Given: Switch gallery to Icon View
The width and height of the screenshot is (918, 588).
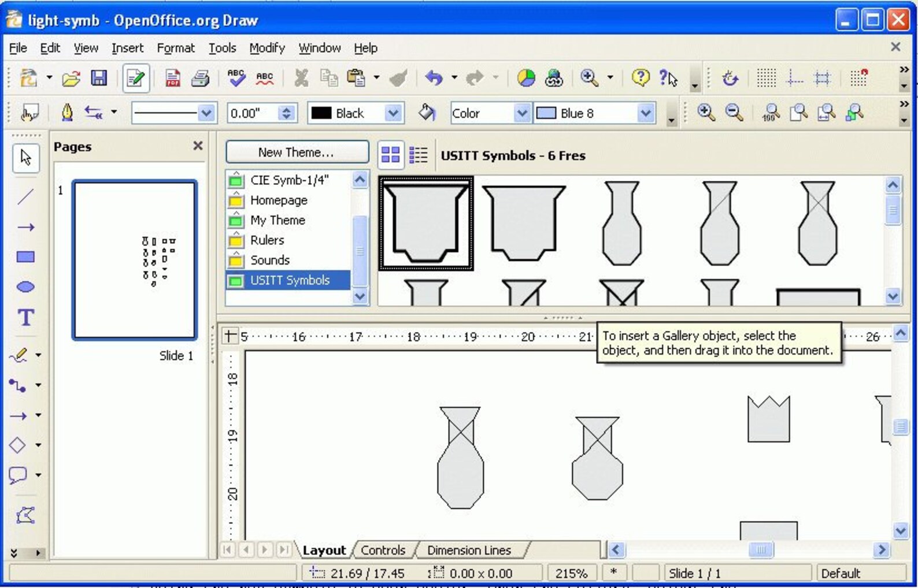Looking at the screenshot, I should [x=390, y=155].
